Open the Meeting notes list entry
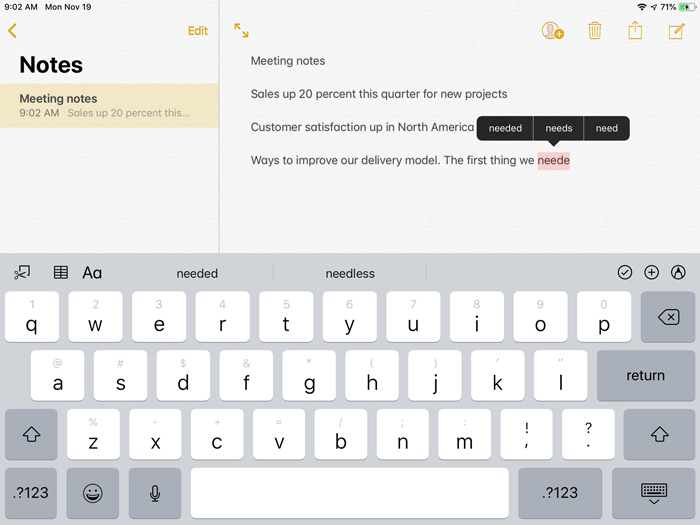700x525 pixels. 109,105
